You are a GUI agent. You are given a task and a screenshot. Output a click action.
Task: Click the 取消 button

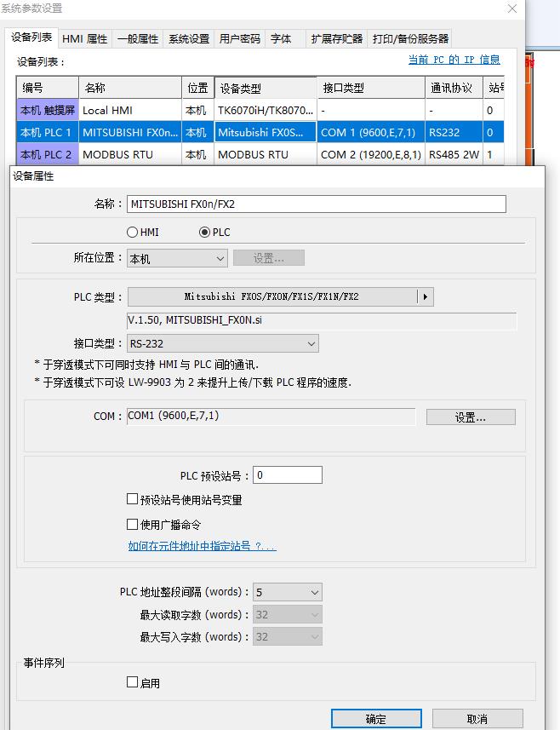[477, 719]
